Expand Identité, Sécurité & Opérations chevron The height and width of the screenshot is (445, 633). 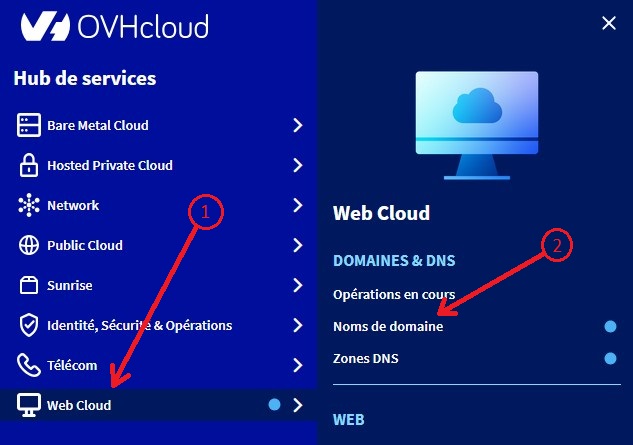tap(298, 325)
